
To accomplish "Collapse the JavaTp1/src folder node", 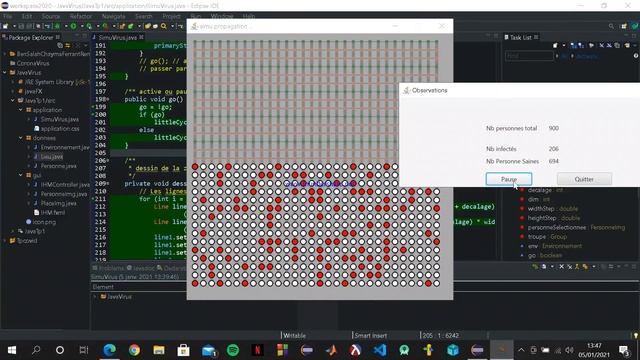I will (13, 100).
